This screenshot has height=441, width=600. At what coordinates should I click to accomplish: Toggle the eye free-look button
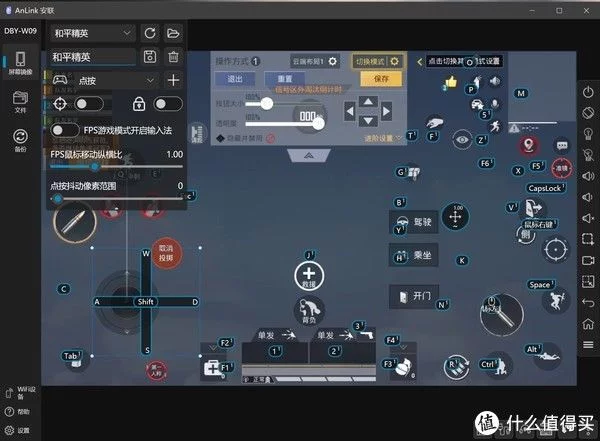click(x=462, y=140)
